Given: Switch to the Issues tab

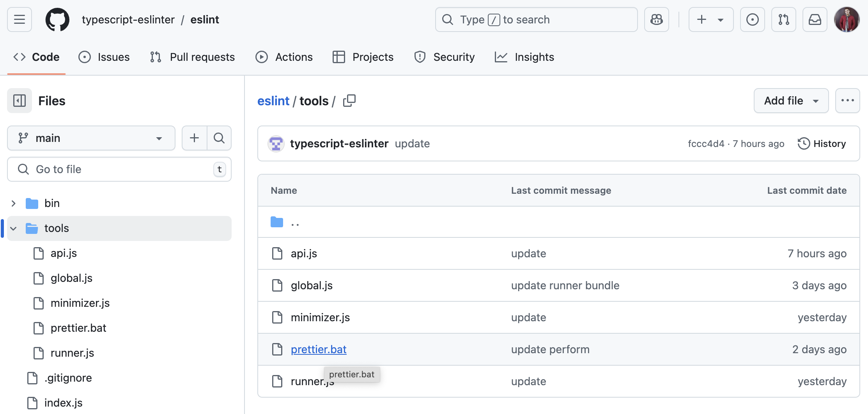Looking at the screenshot, I should [x=104, y=57].
